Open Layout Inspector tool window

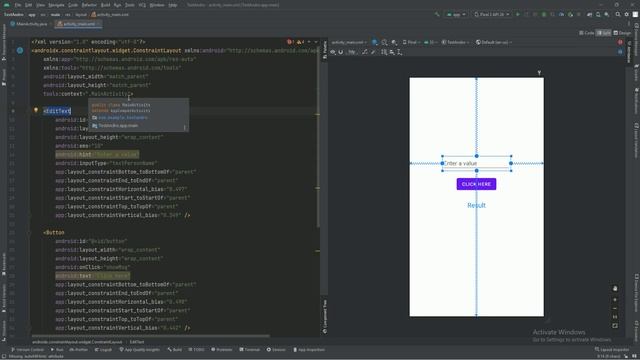(x=612, y=349)
